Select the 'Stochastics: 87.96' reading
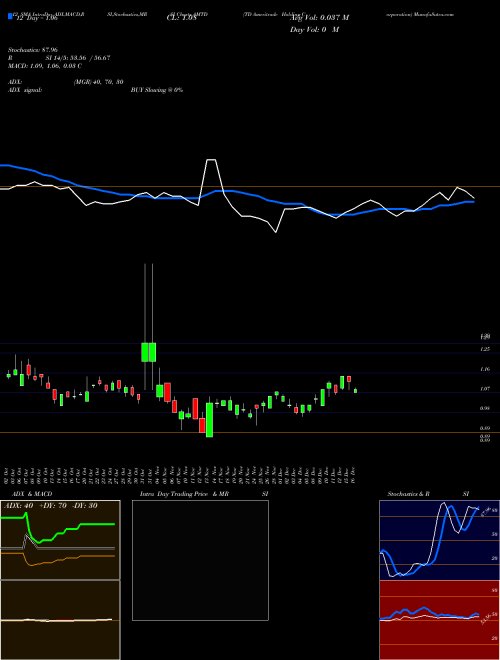This screenshot has height=660, width=500. pyautogui.click(x=32, y=50)
